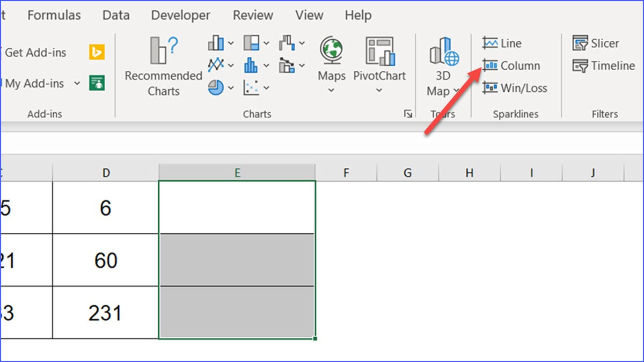The image size is (644, 362).
Task: Select the column E header
Action: point(237,172)
